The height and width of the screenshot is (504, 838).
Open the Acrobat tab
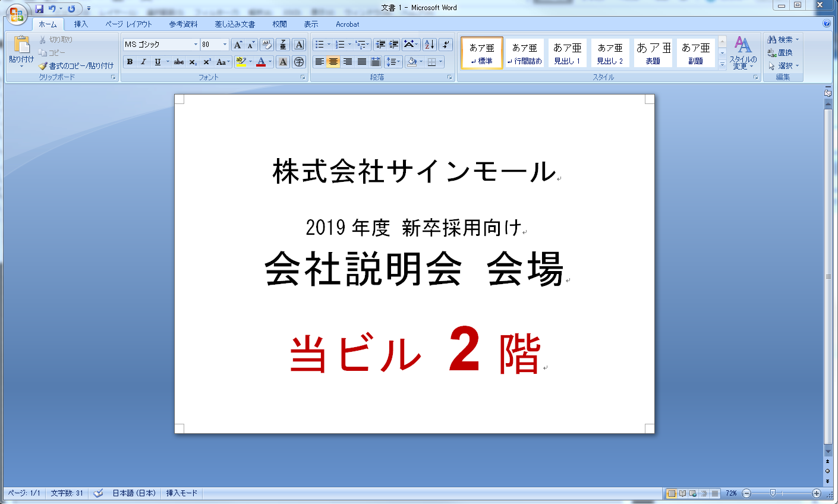pyautogui.click(x=348, y=24)
